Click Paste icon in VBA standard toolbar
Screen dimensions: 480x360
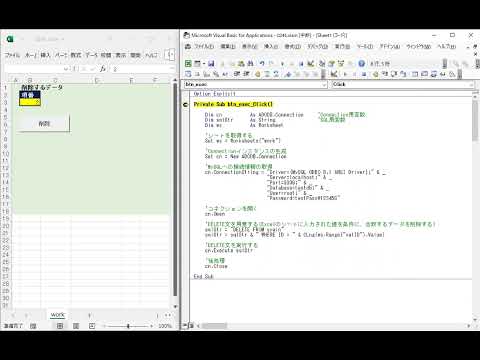pos(242,63)
